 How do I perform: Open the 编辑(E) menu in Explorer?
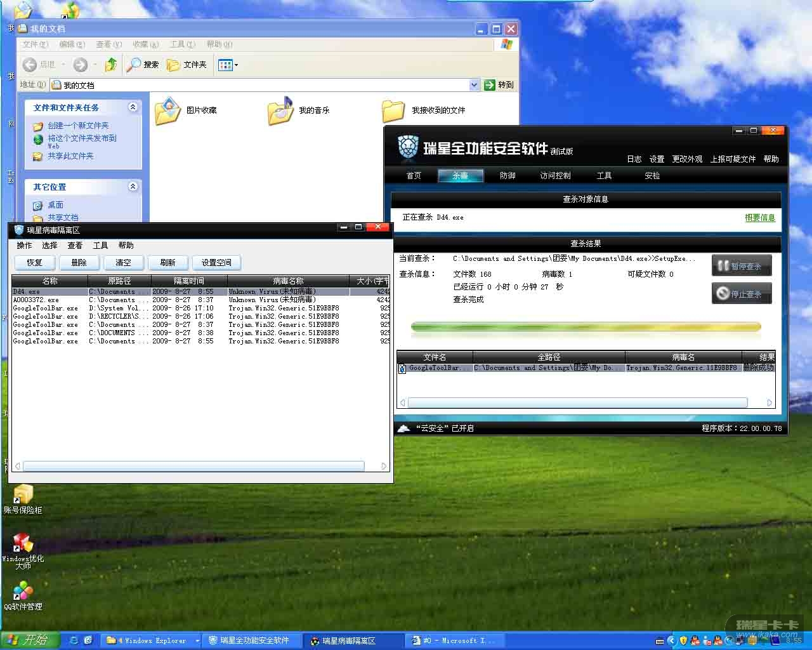[72, 44]
